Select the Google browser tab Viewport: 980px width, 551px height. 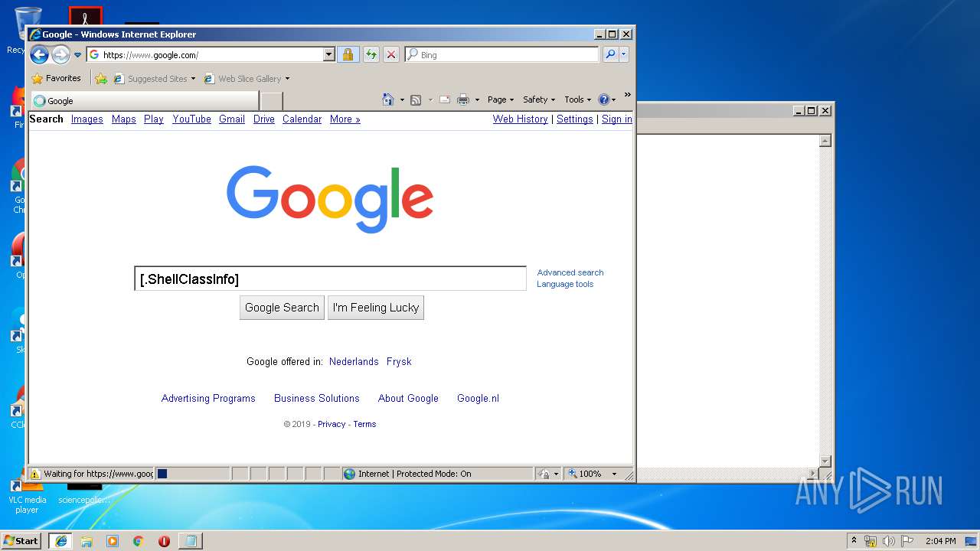click(144, 100)
